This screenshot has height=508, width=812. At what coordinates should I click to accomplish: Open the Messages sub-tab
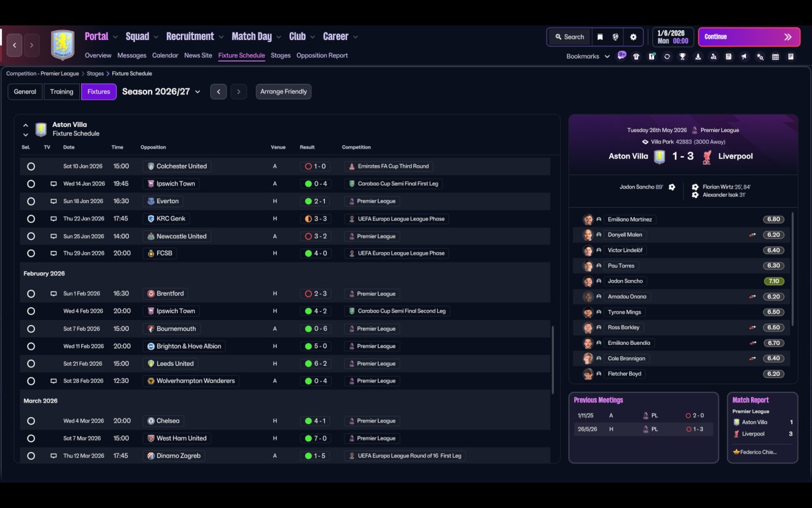[132, 56]
